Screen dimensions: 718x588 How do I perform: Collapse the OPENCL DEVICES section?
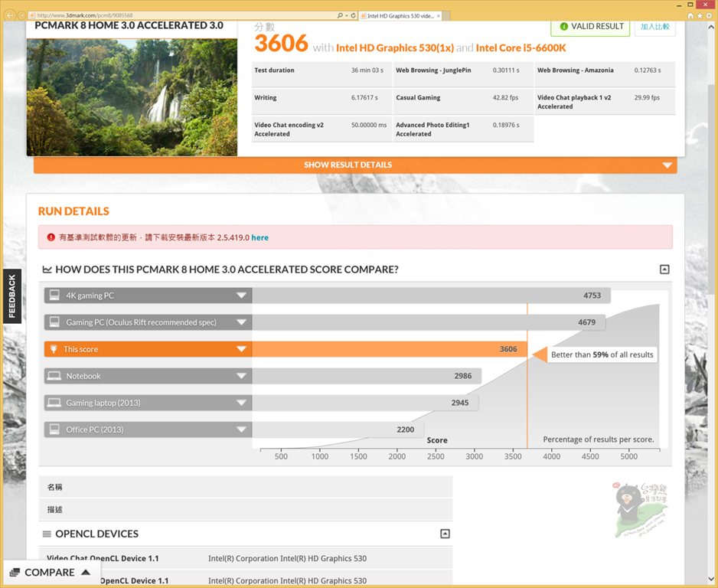click(445, 534)
